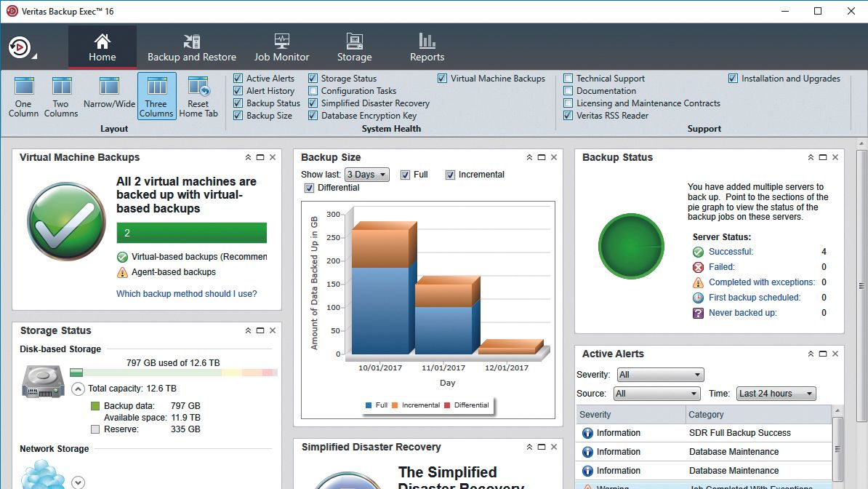Click the Successful server status link
Image resolution: width=868 pixels, height=489 pixels.
point(731,252)
